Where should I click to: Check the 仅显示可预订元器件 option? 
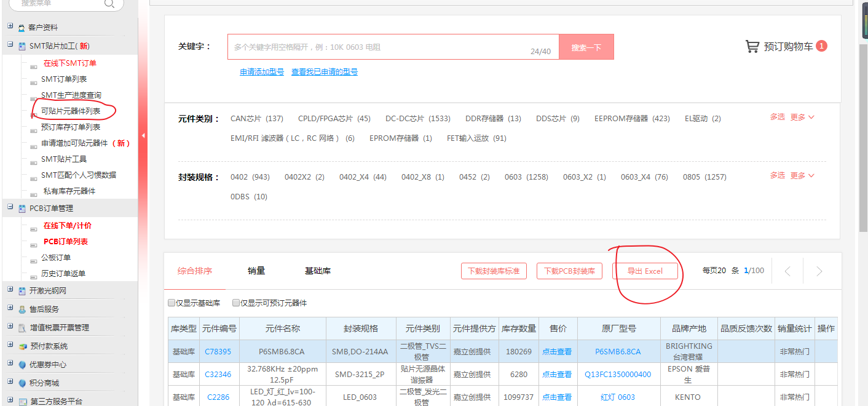click(x=235, y=303)
